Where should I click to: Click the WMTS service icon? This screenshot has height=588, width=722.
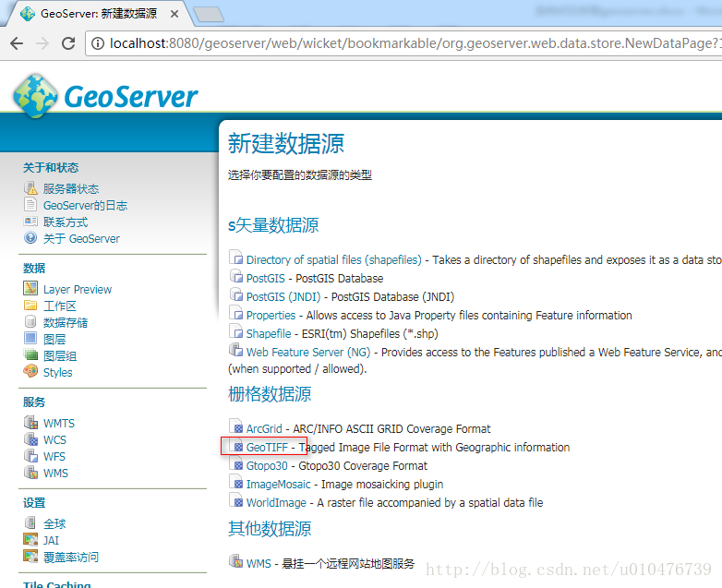click(x=30, y=422)
